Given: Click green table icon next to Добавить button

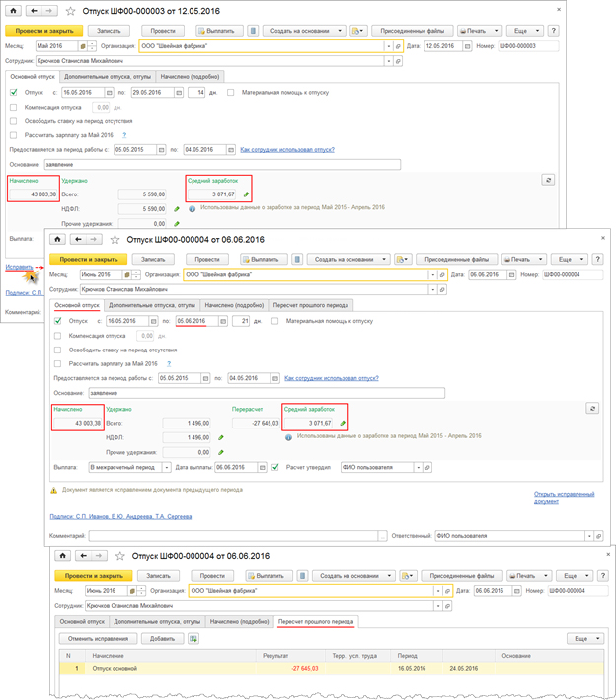Looking at the screenshot, I should (x=193, y=639).
